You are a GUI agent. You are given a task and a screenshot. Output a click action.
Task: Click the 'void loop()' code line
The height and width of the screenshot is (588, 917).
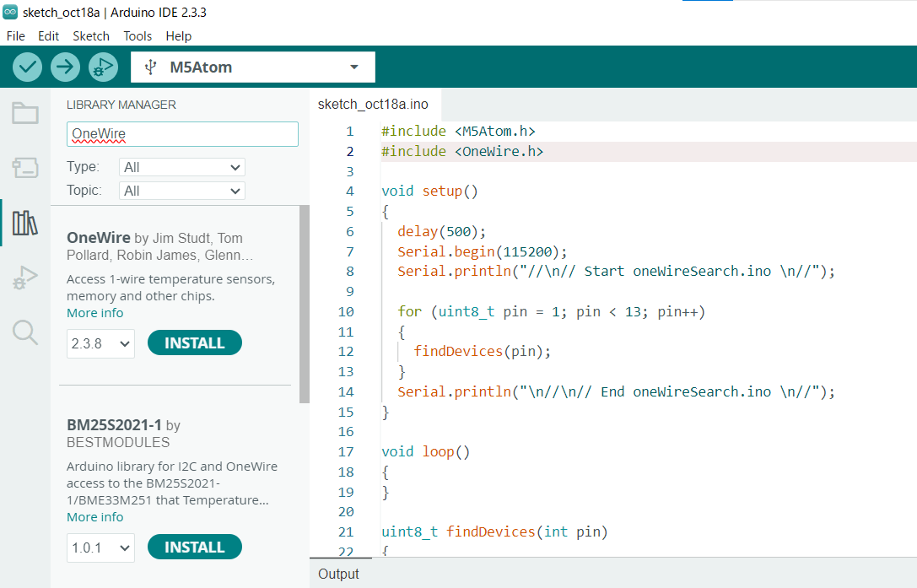click(x=426, y=451)
